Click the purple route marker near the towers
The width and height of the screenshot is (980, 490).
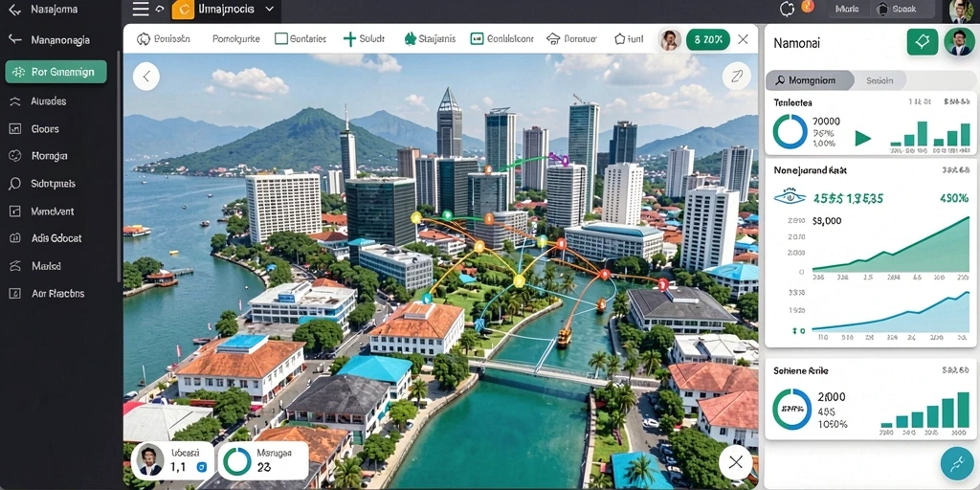click(x=565, y=161)
